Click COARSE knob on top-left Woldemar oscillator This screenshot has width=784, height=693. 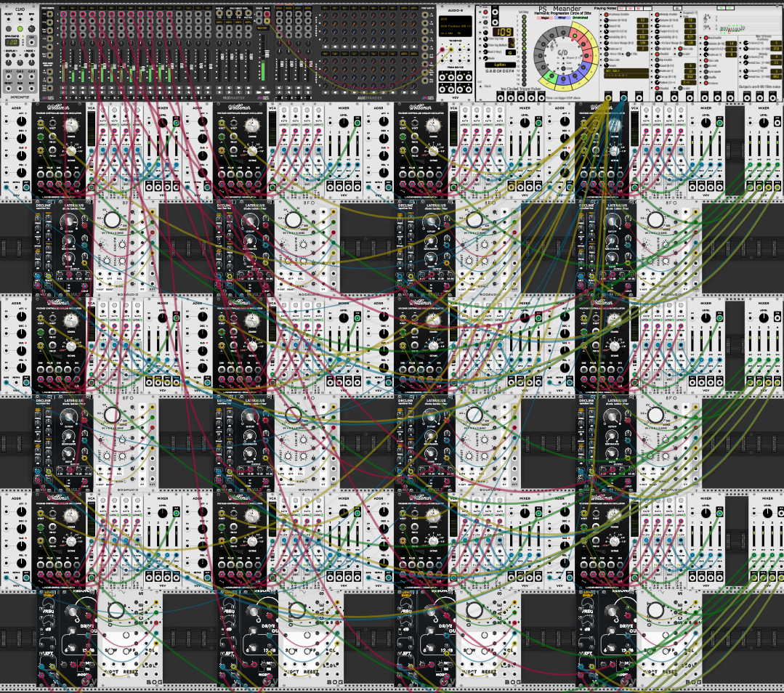click(71, 126)
